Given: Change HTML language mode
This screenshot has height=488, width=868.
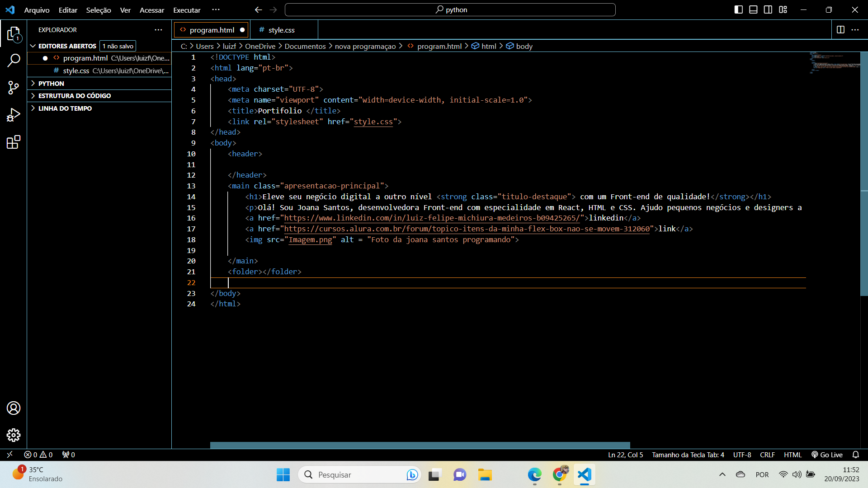Looking at the screenshot, I should tap(793, 455).
